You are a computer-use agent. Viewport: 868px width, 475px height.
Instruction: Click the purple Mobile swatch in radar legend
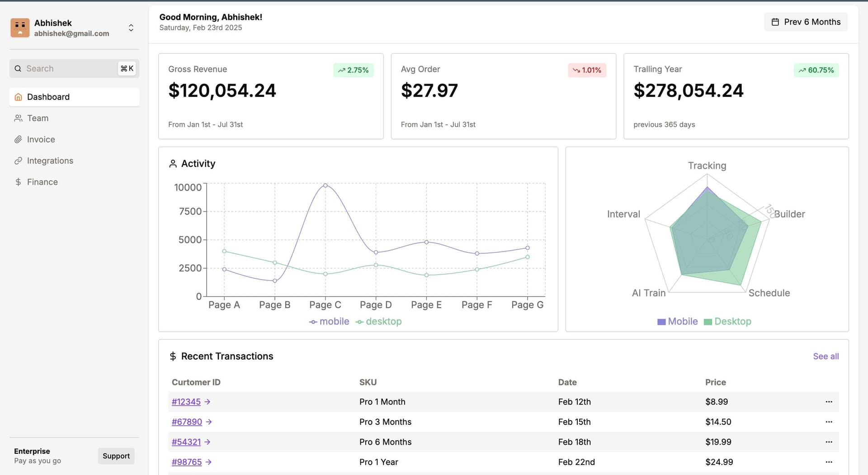click(x=661, y=322)
